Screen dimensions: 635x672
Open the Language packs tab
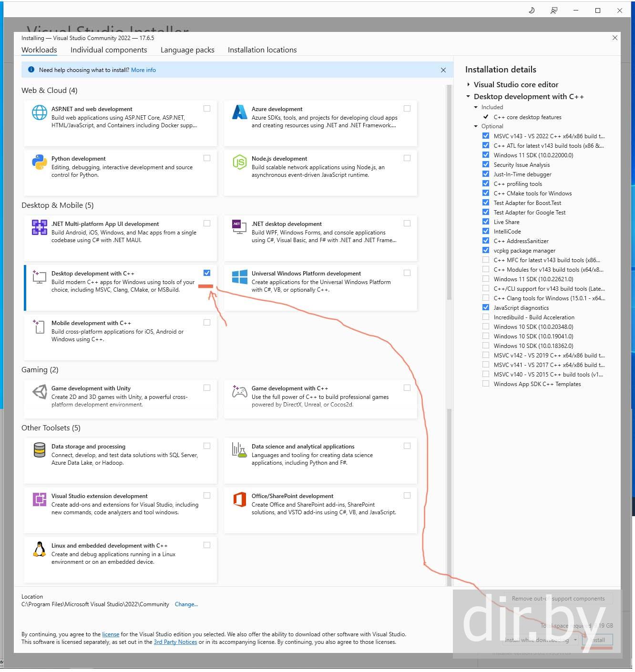coord(187,50)
